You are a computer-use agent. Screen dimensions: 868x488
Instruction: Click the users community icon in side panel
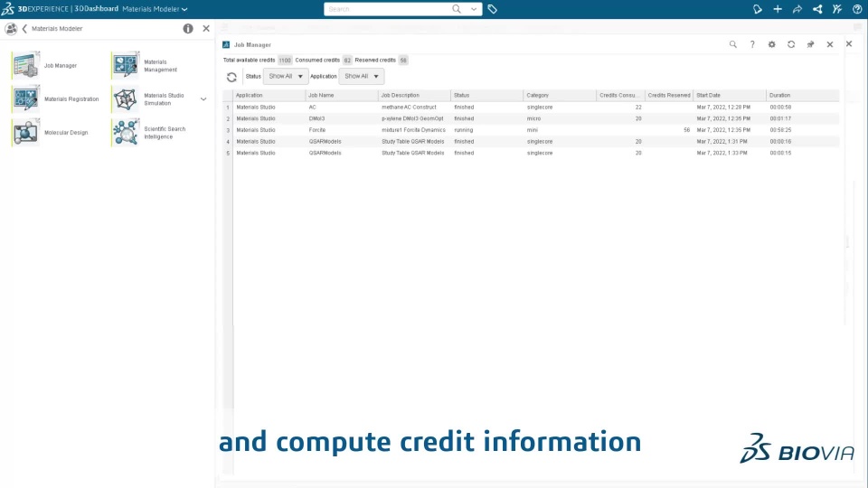click(x=11, y=29)
